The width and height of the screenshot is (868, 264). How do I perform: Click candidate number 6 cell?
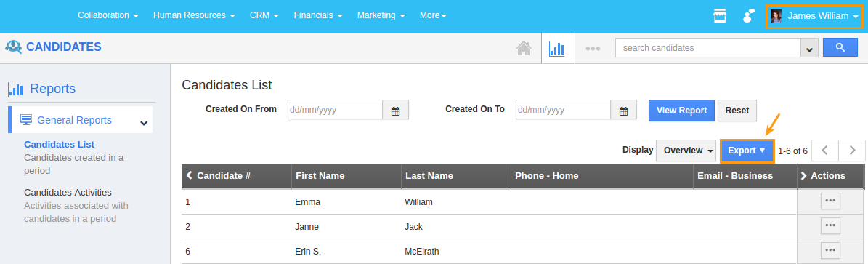[x=187, y=252]
